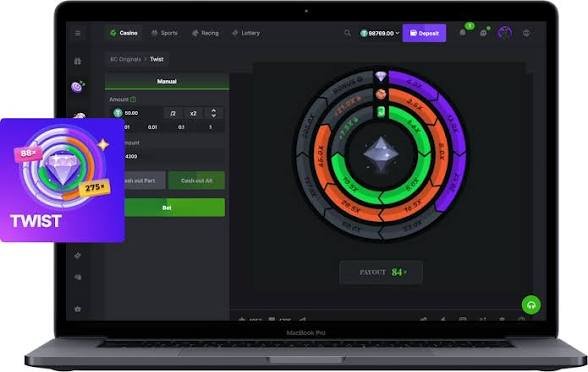
Task: Click the Amount input showing 50.00
Action: [x=137, y=113]
